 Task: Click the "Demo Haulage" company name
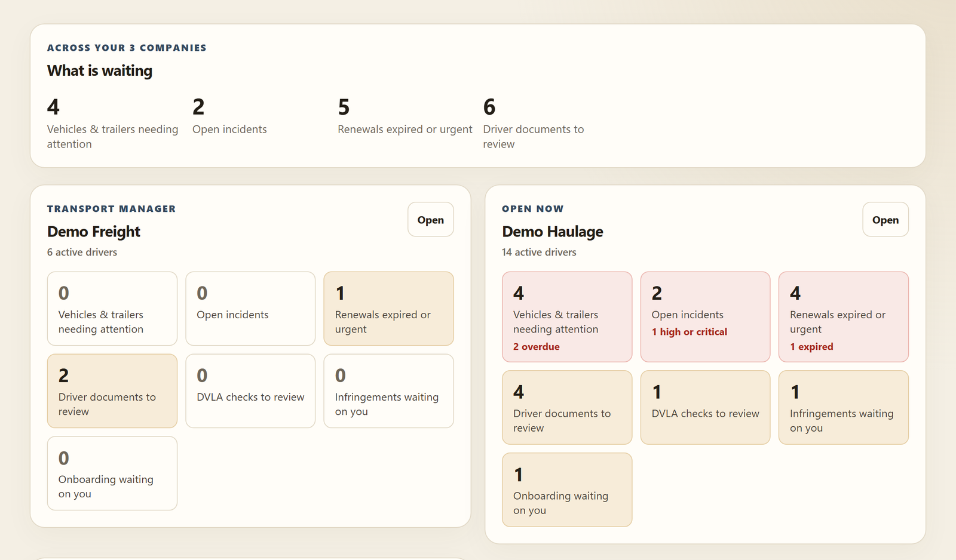553,232
